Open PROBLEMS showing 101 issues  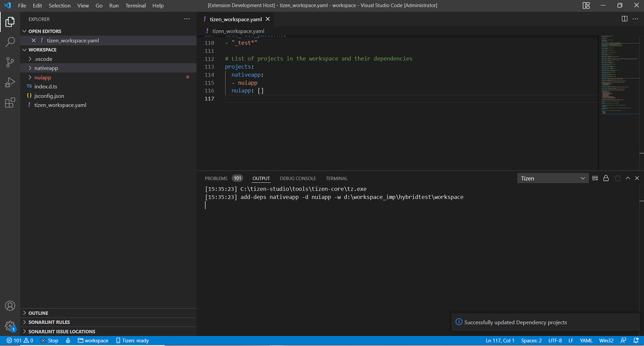click(216, 178)
